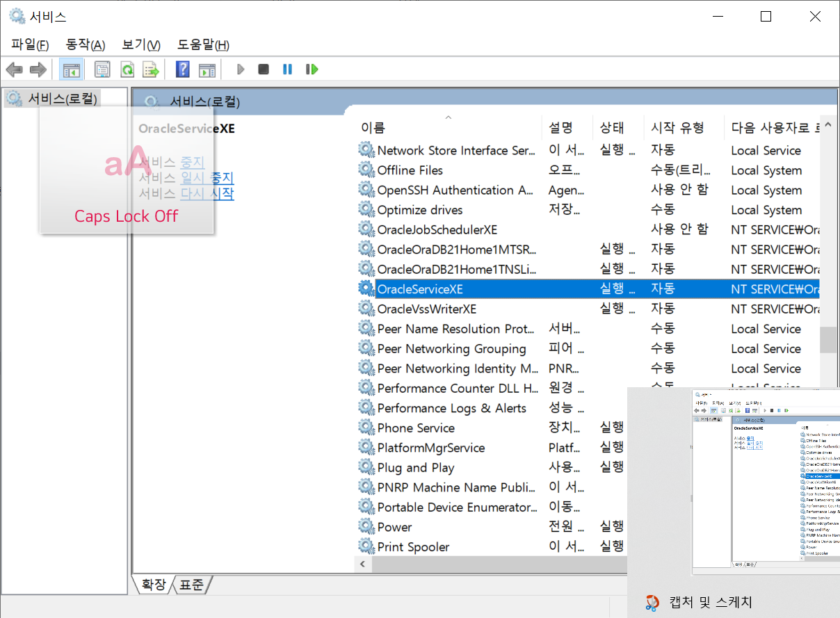Open the 캡처 및 스케치 screenshot thumbnail notification
Screen dimensions: 840x618
pyautogui.click(x=766, y=482)
